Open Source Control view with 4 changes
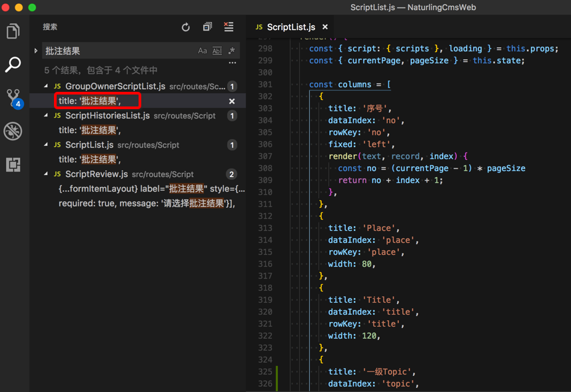This screenshot has width=571, height=392. (15, 98)
